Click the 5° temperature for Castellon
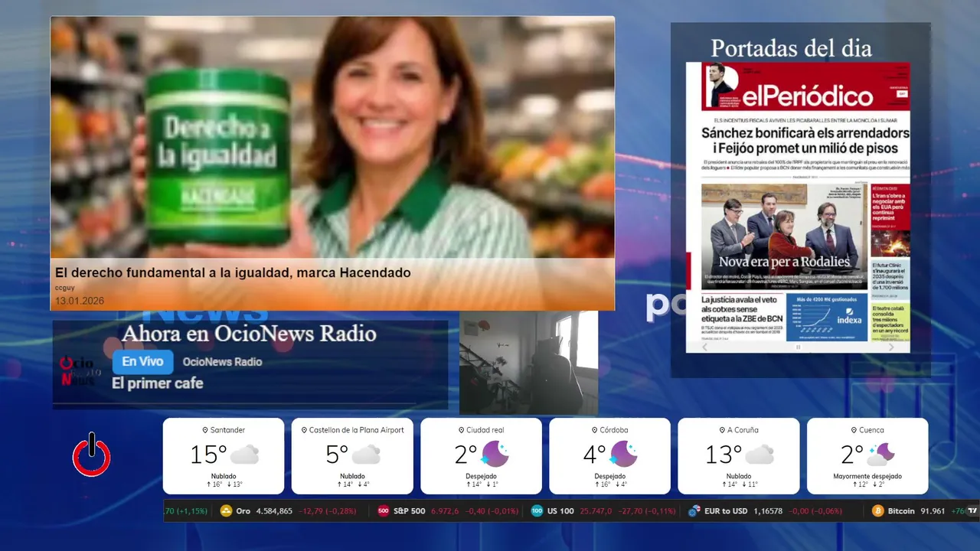980x551 pixels. pos(337,455)
